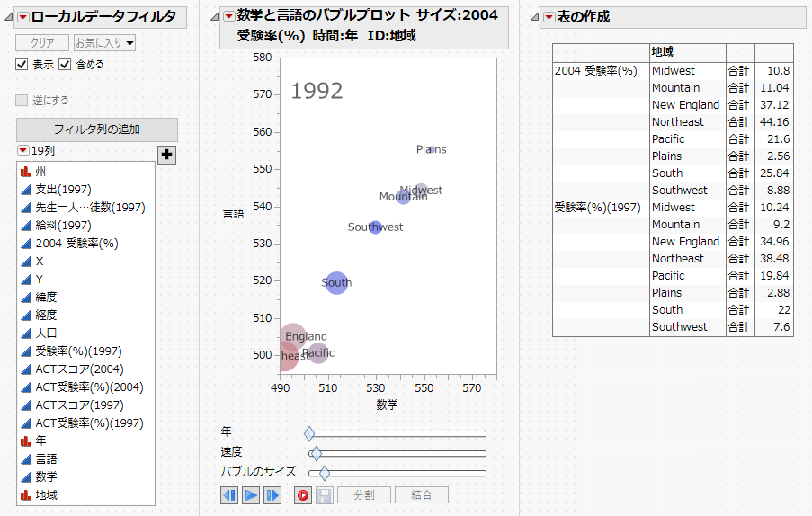812x516 pixels.
Task: Toggle the 表示 checkbox
Action: (22, 64)
